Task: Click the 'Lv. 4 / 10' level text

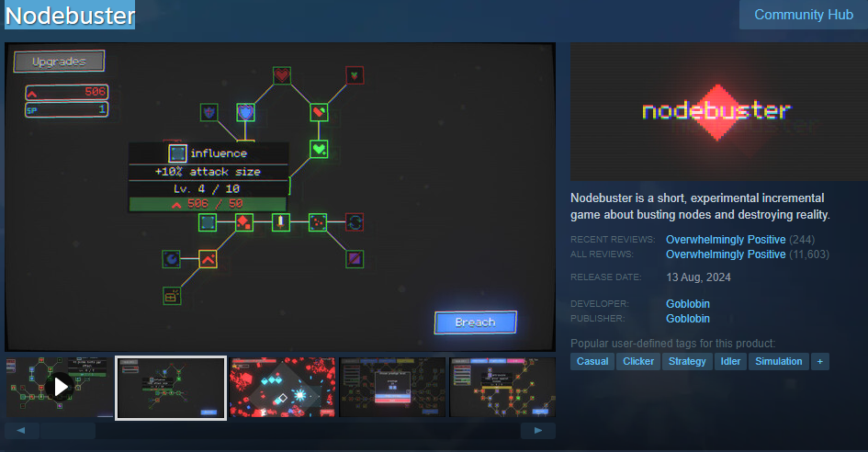Action: point(207,189)
